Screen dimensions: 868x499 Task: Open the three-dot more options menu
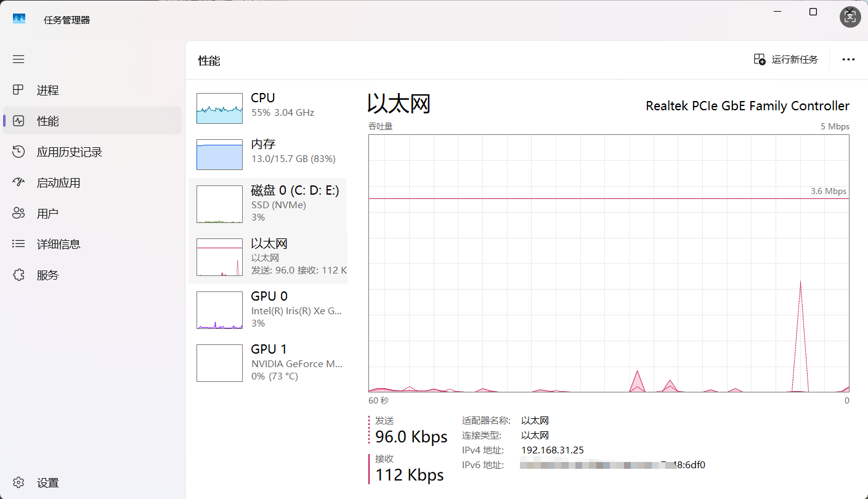848,60
